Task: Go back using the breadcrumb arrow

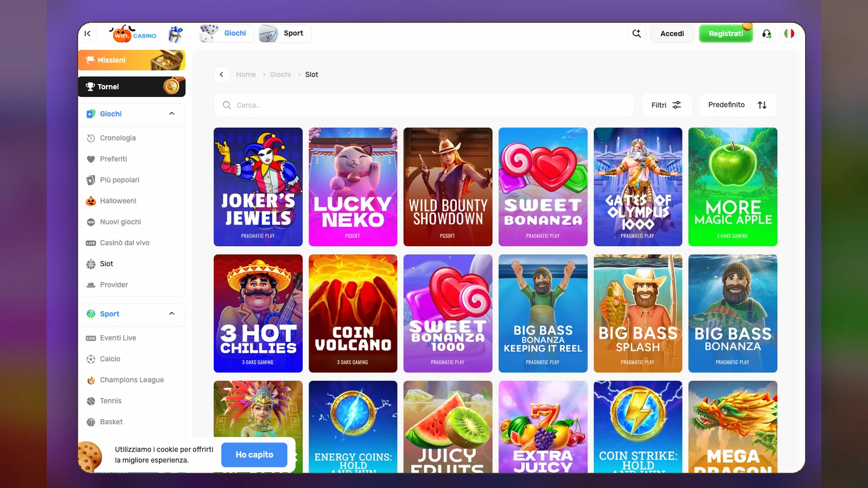Action: point(221,74)
